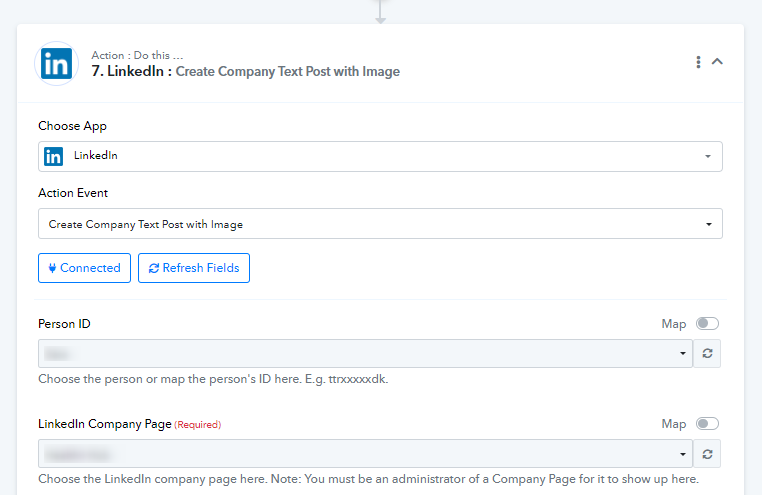Screen dimensions: 762x495
Task: Click the Connected button
Action: 85,268
